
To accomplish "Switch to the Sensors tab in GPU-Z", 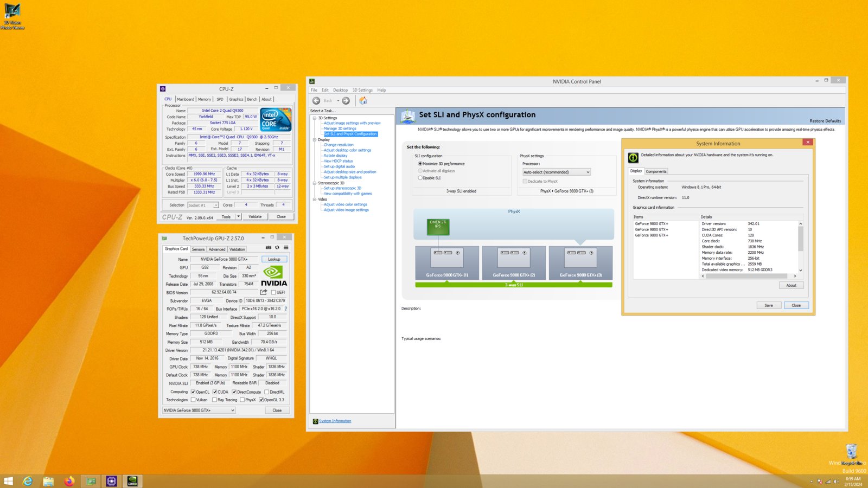I will click(198, 249).
